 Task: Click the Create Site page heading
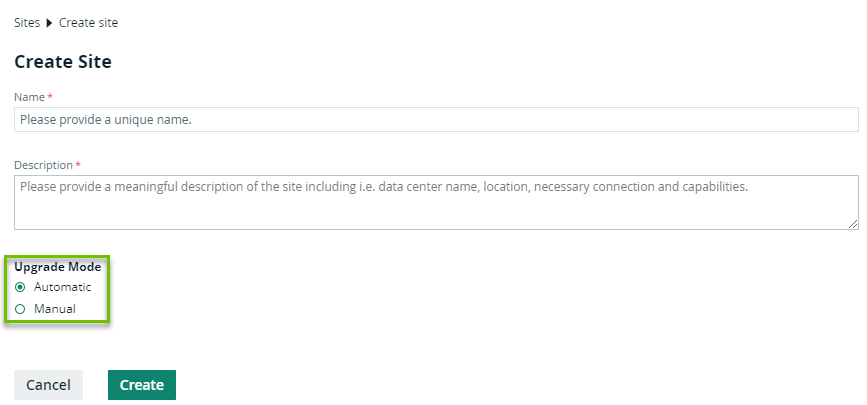point(63,62)
